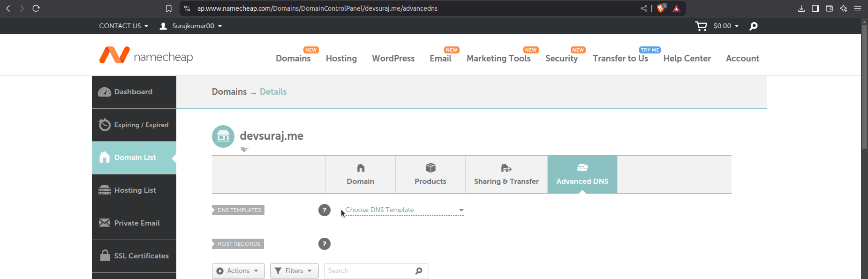The image size is (868, 279).
Task: Open Marketing Tools in the top navigation
Action: (x=498, y=59)
